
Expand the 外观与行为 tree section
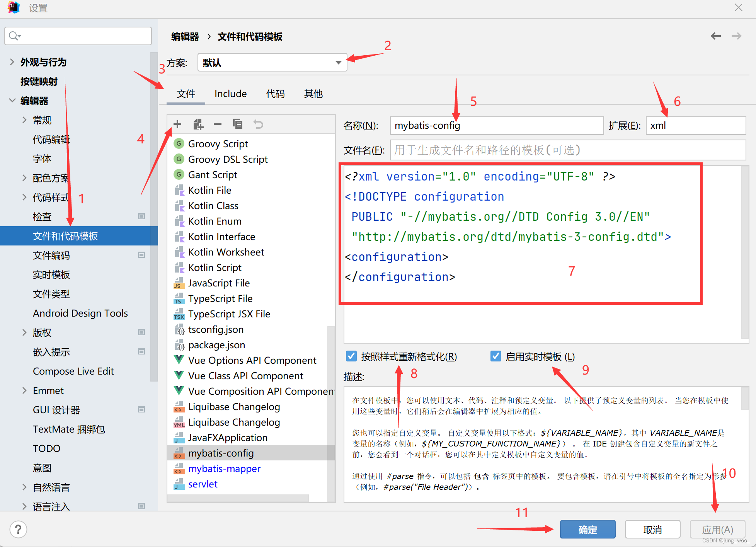pos(11,62)
